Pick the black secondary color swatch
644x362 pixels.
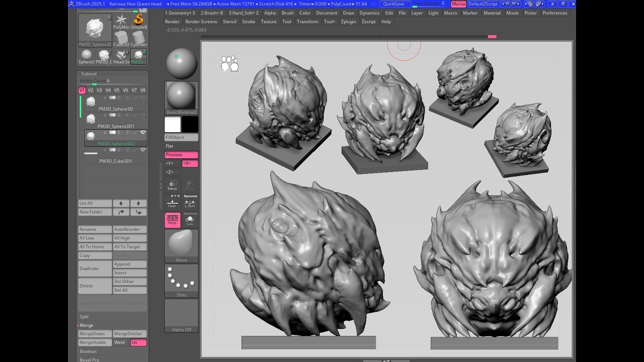(x=190, y=124)
